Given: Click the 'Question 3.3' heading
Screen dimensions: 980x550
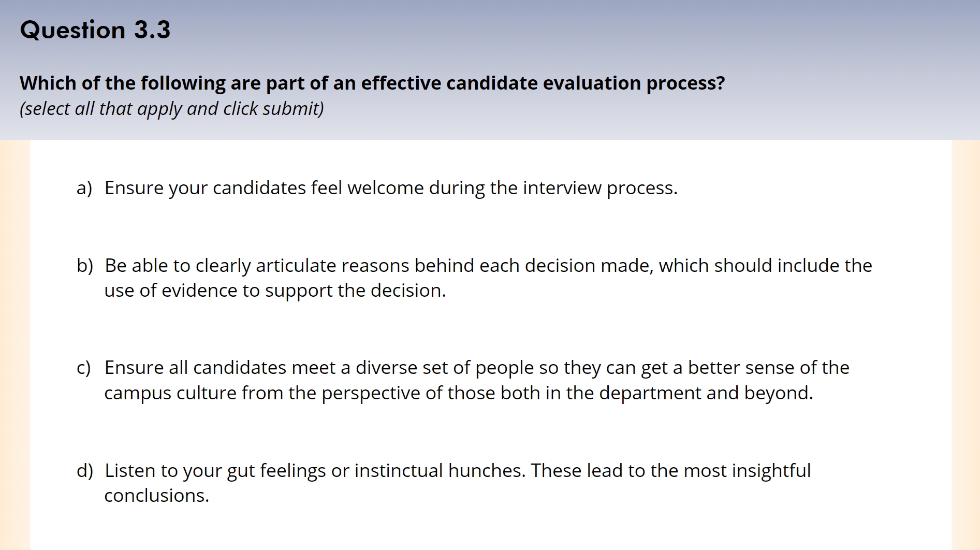Looking at the screenshot, I should (x=95, y=30).
